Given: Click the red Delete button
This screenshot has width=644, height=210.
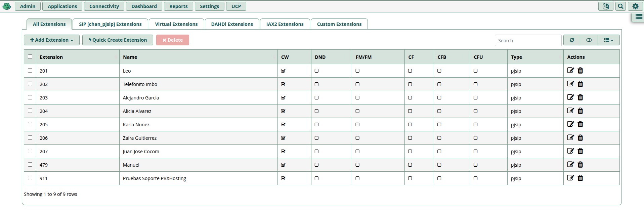Looking at the screenshot, I should point(173,40).
